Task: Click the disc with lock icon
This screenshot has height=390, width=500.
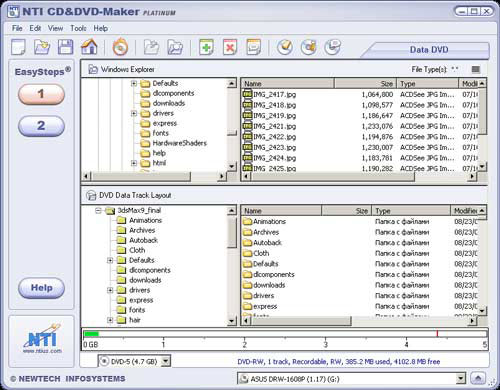Action: point(309,47)
